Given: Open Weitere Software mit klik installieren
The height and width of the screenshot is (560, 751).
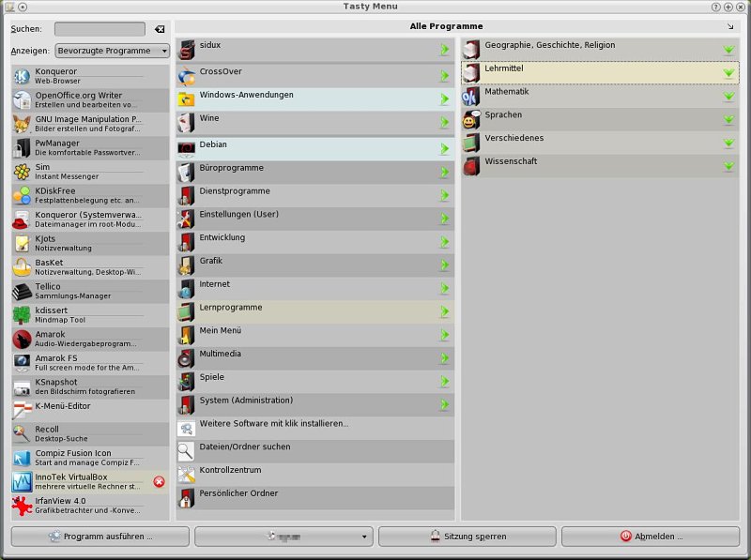Looking at the screenshot, I should coord(315,429).
